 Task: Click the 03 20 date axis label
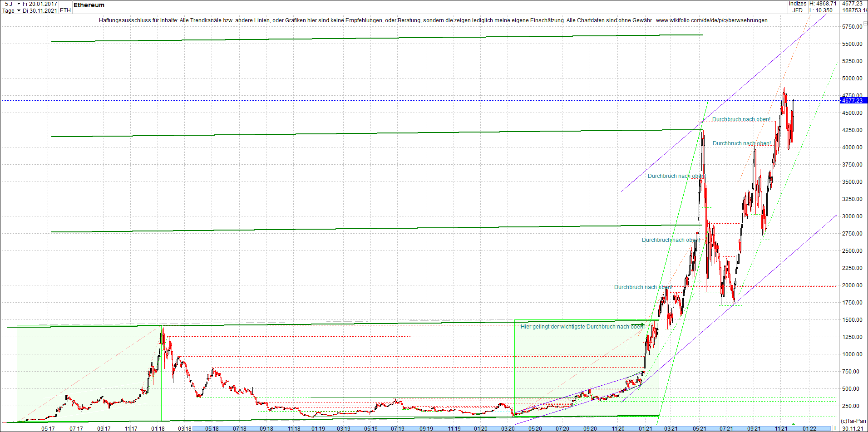508,428
